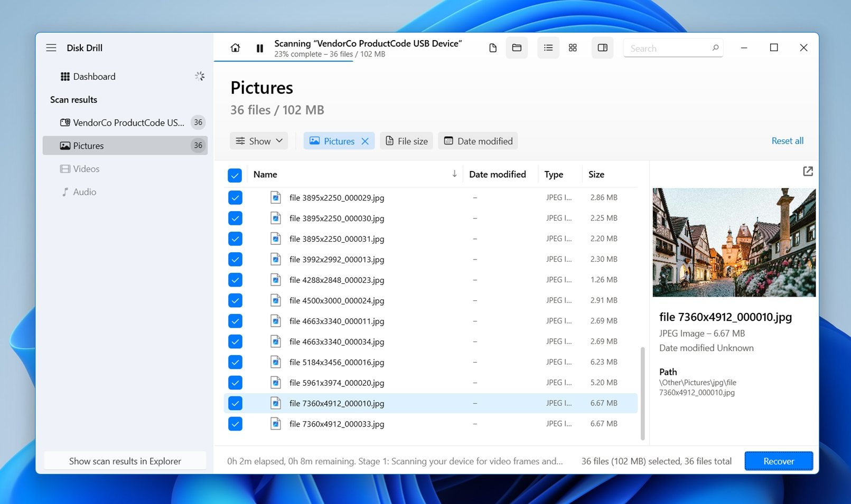Select list view layout icon
The width and height of the screenshot is (851, 504).
pyautogui.click(x=548, y=48)
